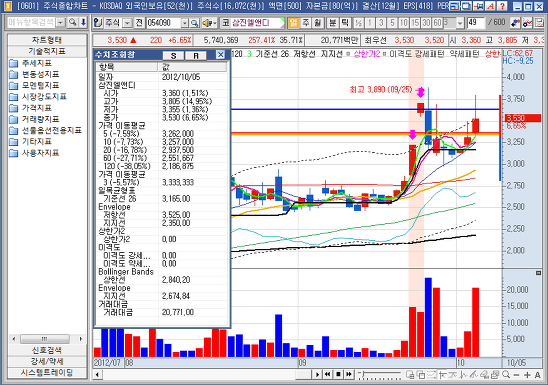Viewport: 548px width, 385px height.
Task: Open the interval dropdown left of 49
Action: 460,23
